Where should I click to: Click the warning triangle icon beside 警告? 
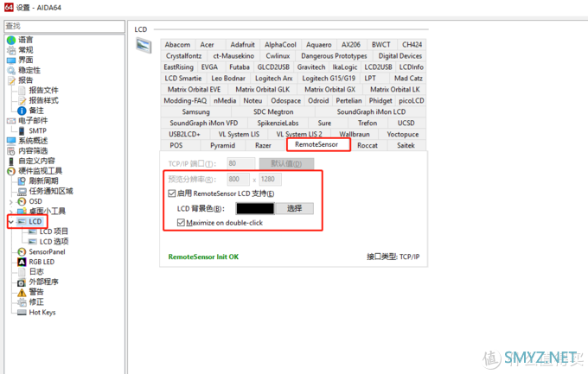point(22,292)
